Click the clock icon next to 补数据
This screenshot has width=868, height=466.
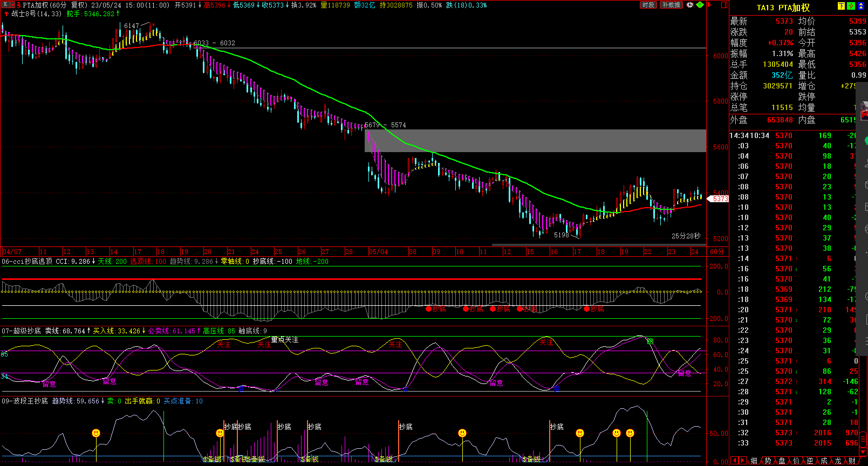coord(689,5)
